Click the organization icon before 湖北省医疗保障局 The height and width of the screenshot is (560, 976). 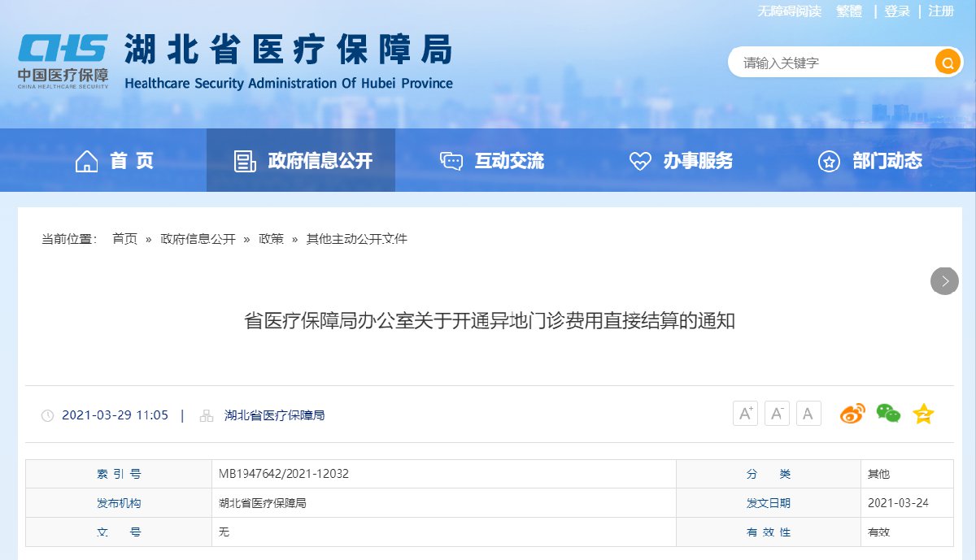[207, 415]
